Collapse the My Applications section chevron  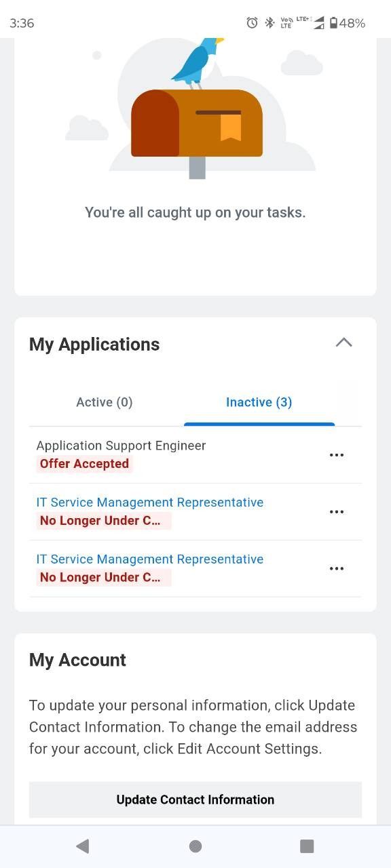[x=344, y=342]
